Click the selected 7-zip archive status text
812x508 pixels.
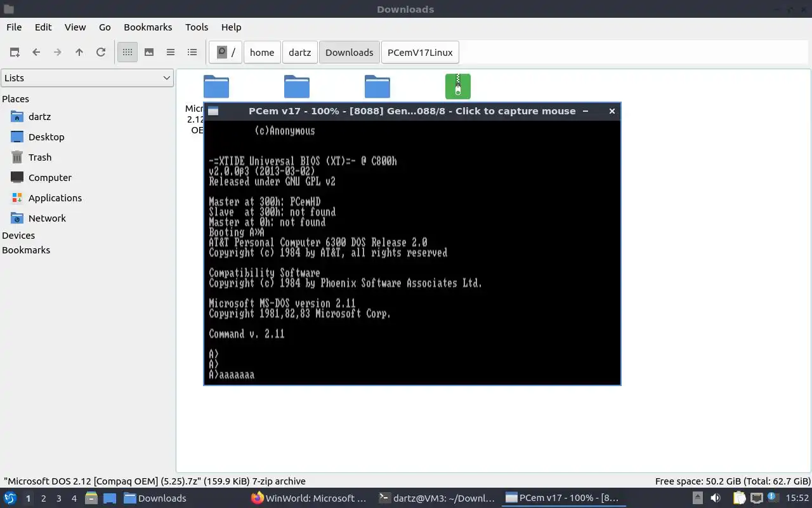(x=155, y=481)
